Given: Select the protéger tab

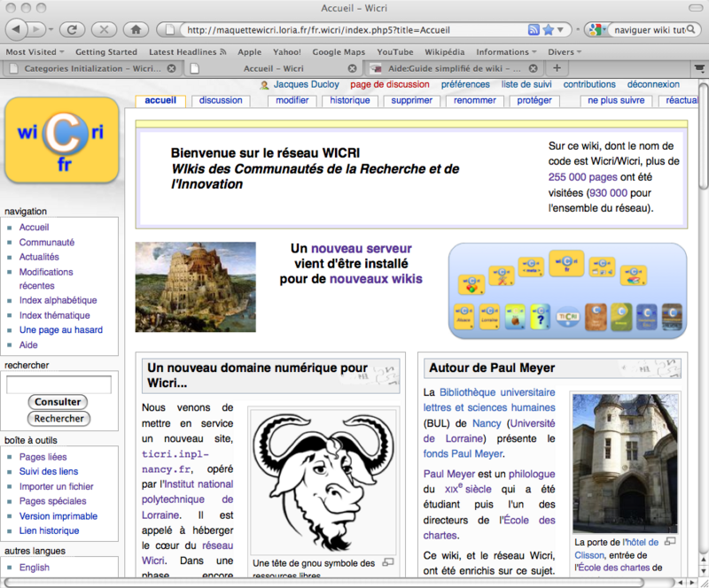Looking at the screenshot, I should [x=534, y=101].
